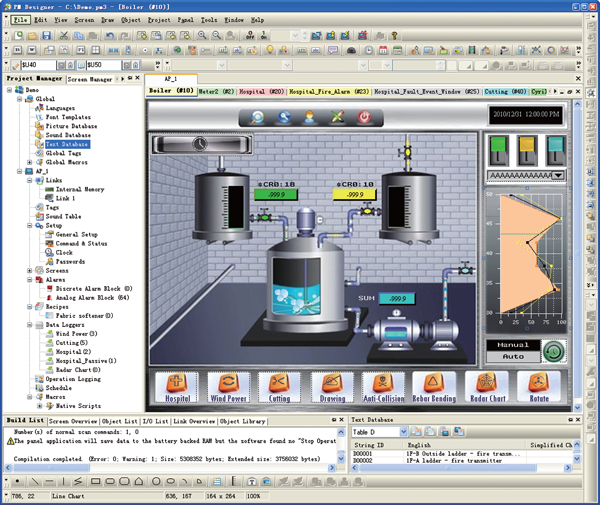Collapse the Global tree node
The width and height of the screenshot is (600, 505).
(20, 99)
